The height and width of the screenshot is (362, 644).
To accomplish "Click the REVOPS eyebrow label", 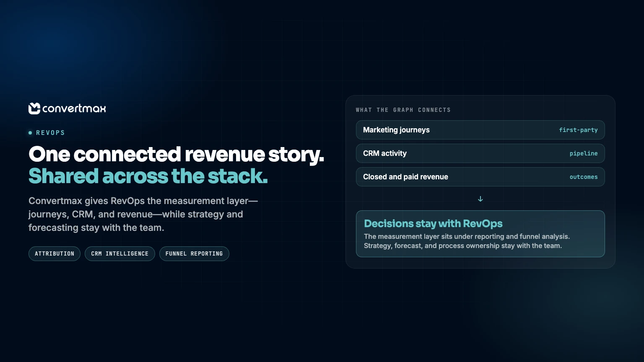I will click(51, 133).
